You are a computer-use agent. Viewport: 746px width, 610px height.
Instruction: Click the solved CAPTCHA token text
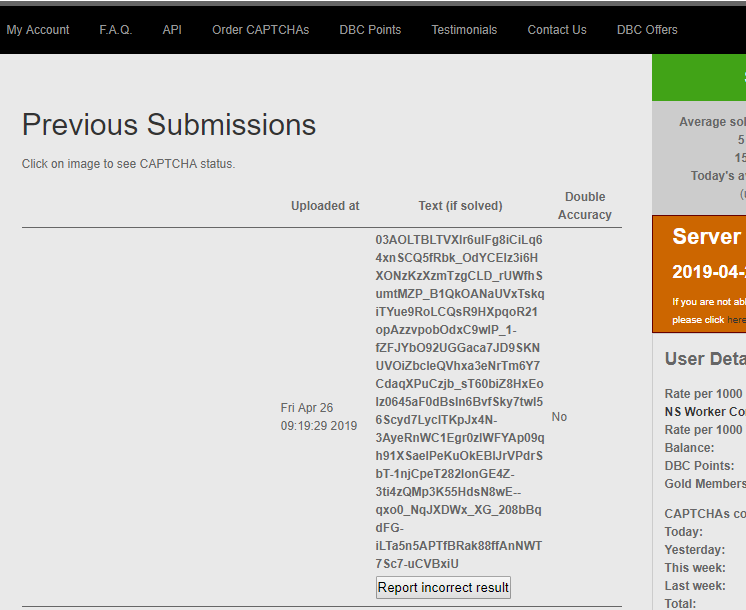pyautogui.click(x=460, y=402)
